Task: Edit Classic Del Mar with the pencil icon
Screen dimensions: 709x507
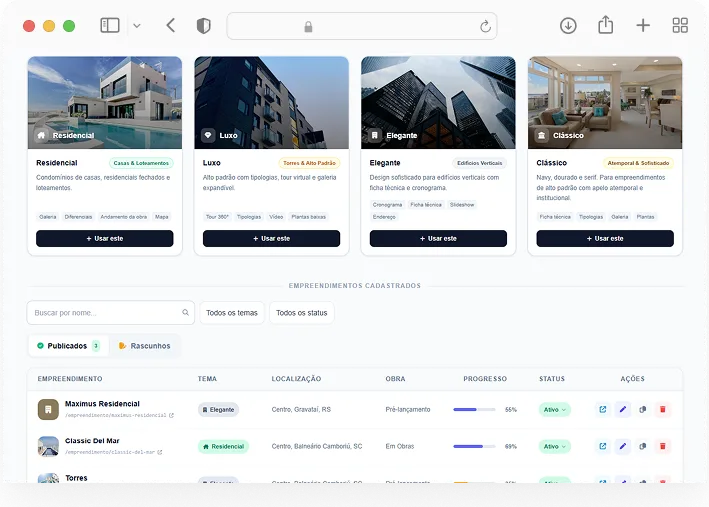Action: tap(623, 446)
